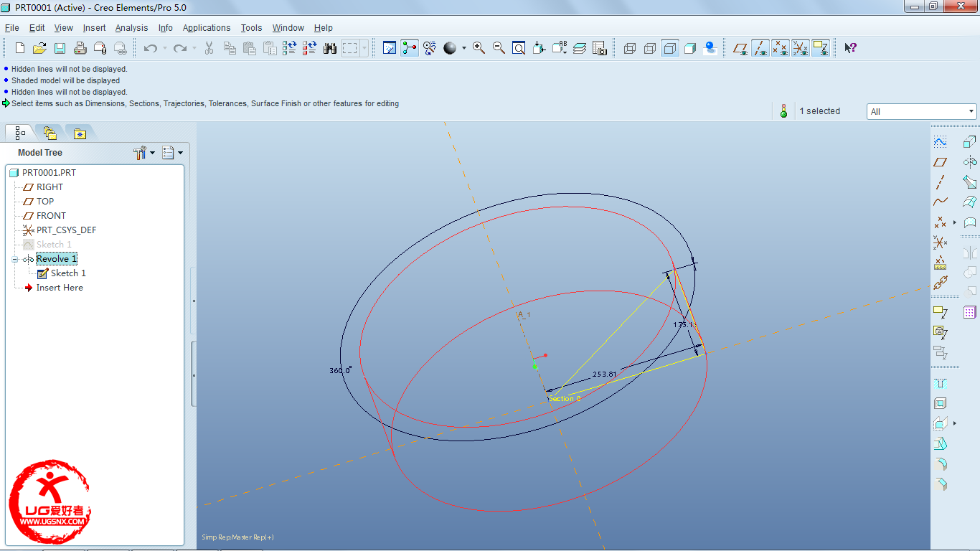Toggle Spin Center display
Viewport: 980px width, 551px height.
410,48
